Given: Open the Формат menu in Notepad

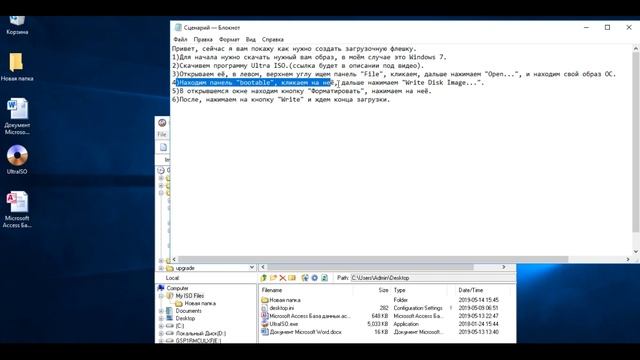Looking at the screenshot, I should point(229,40).
